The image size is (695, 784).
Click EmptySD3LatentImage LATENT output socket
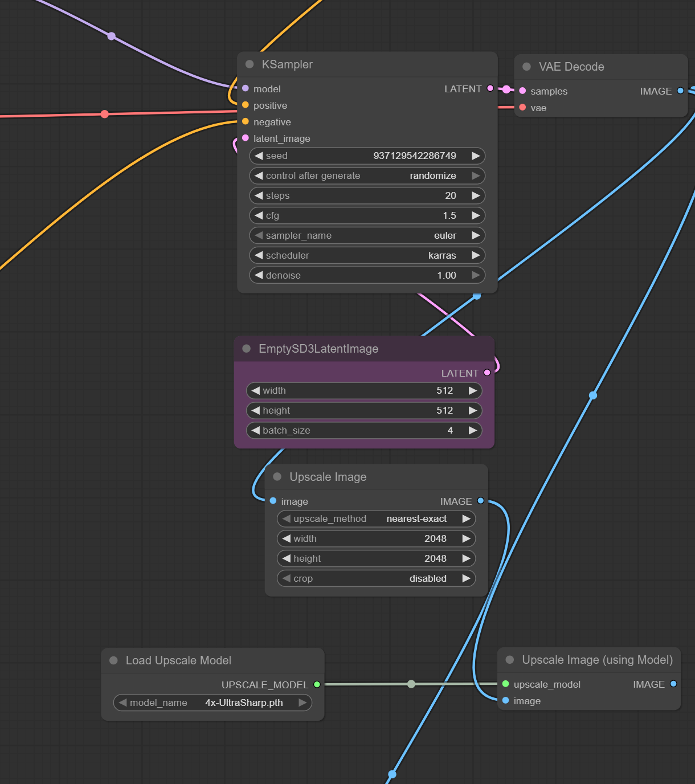487,373
